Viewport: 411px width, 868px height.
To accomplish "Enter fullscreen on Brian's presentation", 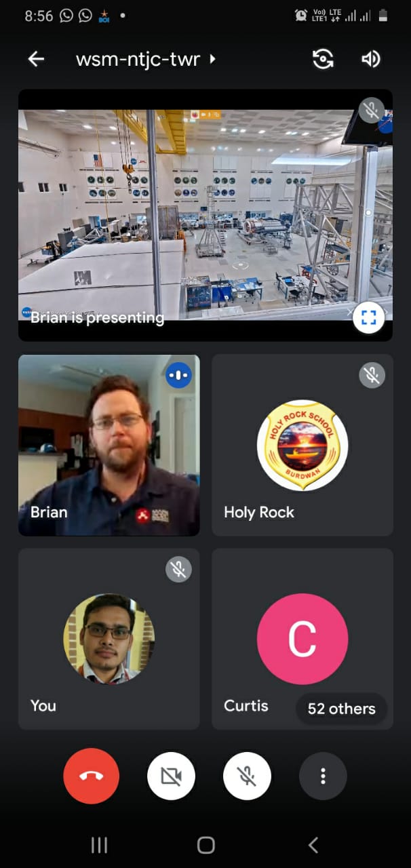I will point(368,317).
